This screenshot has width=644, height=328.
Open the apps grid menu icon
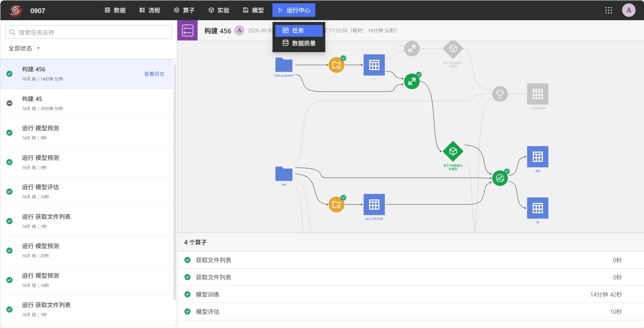pyautogui.click(x=609, y=10)
